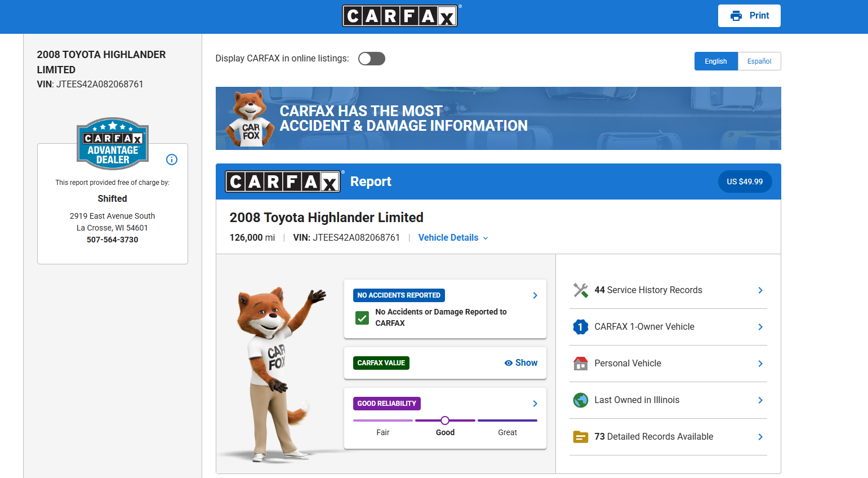The height and width of the screenshot is (478, 868).
Task: Click the VIN in the report header
Action: [346, 238]
